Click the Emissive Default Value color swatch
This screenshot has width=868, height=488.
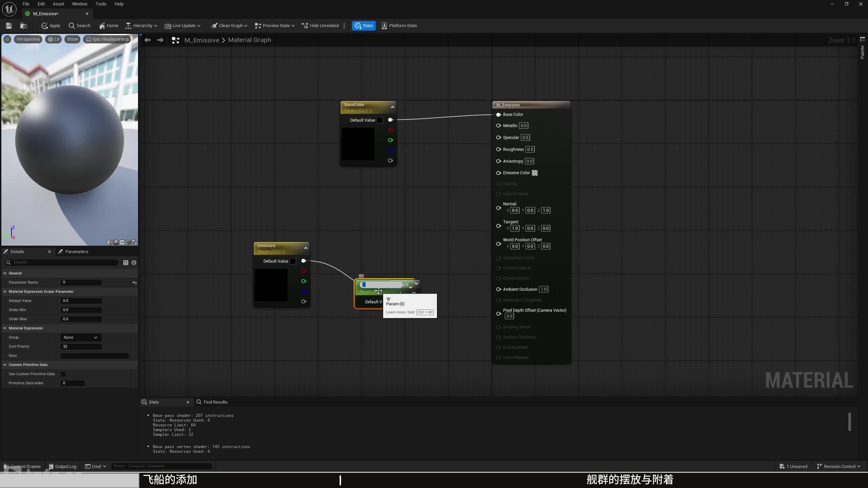point(293,261)
